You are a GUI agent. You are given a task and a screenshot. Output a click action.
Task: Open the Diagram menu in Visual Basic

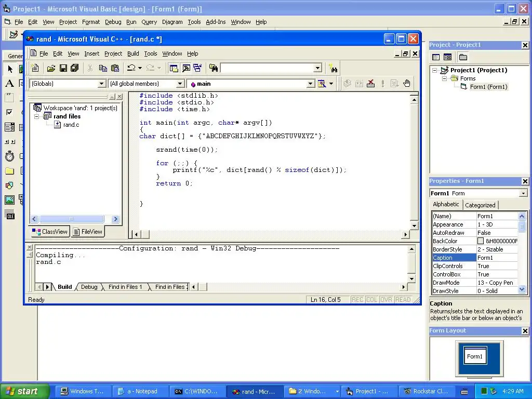172,22
